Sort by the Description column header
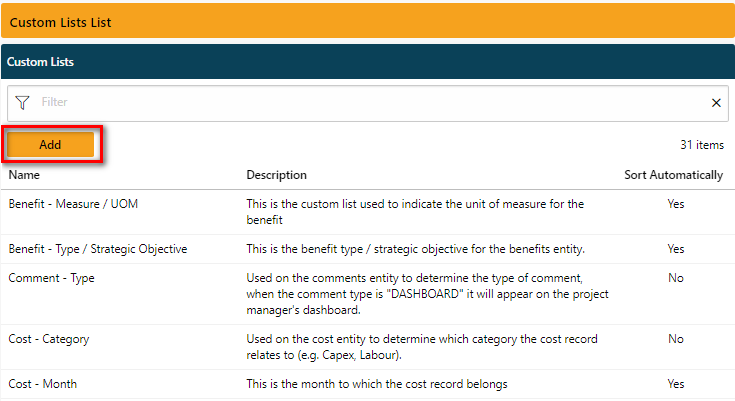This screenshot has width=735, height=401. (276, 175)
